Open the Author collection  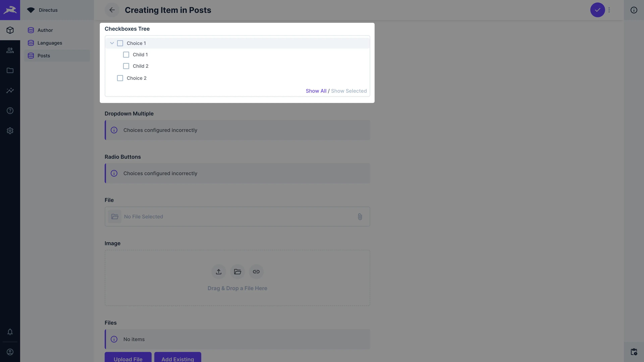pyautogui.click(x=45, y=30)
